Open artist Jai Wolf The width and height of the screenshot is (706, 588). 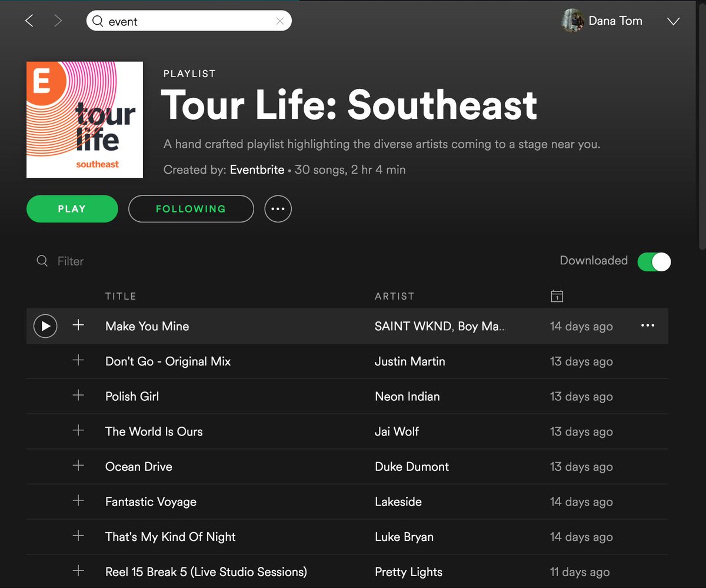(397, 431)
